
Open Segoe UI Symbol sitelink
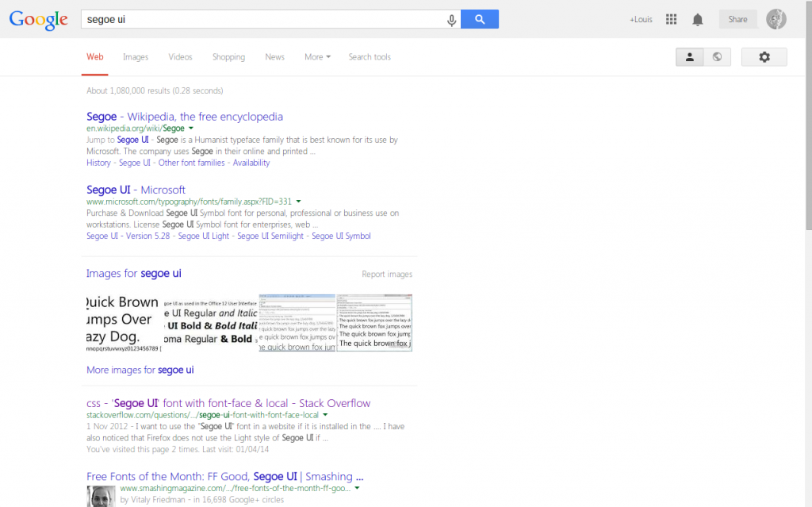[x=341, y=236]
